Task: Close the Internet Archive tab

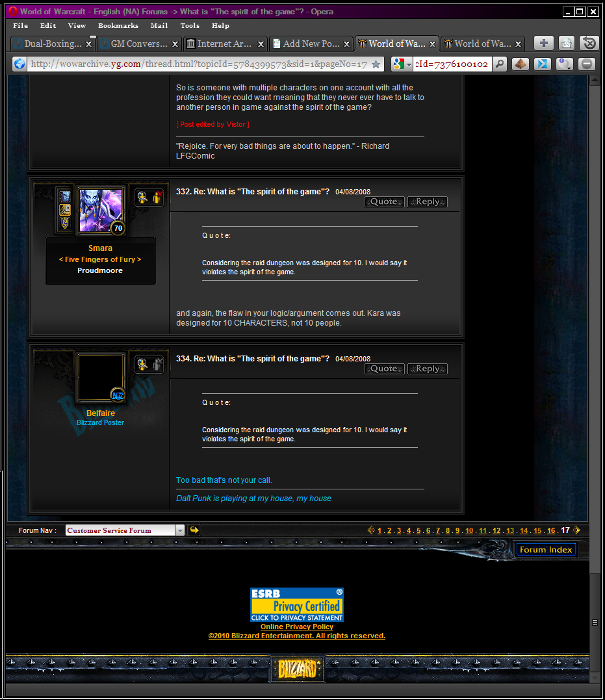Action: pyautogui.click(x=261, y=44)
